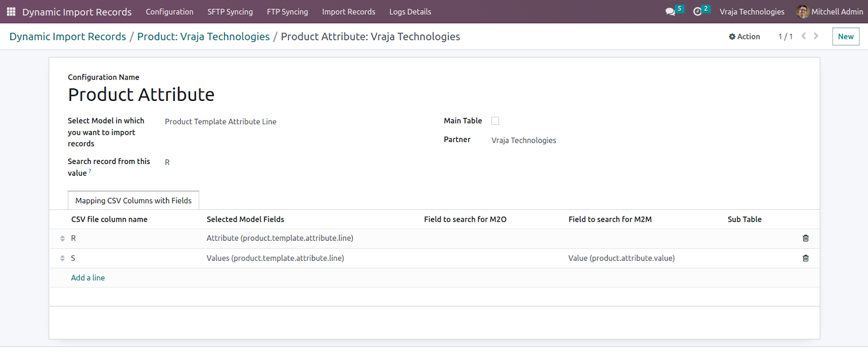
Task: Open the activities clock icon with badge 2
Action: click(x=701, y=11)
